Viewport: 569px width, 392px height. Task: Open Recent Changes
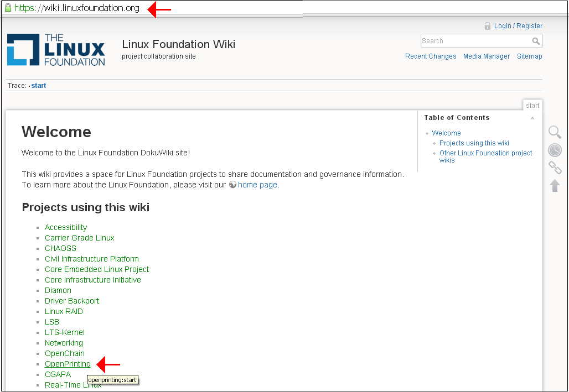point(431,56)
